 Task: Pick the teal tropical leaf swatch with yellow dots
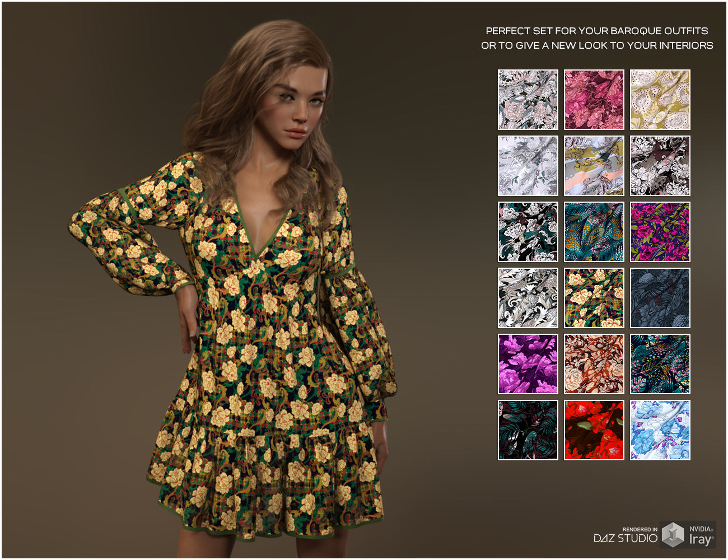594,232
